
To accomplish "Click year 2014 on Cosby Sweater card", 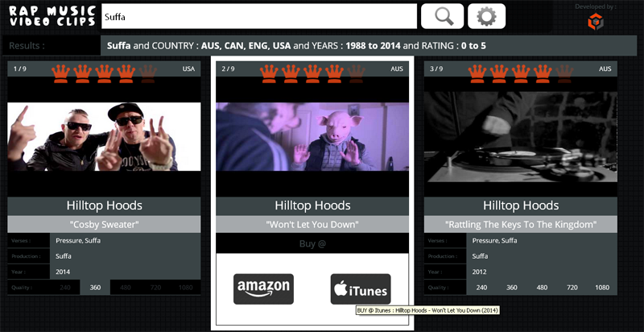I will click(63, 272).
